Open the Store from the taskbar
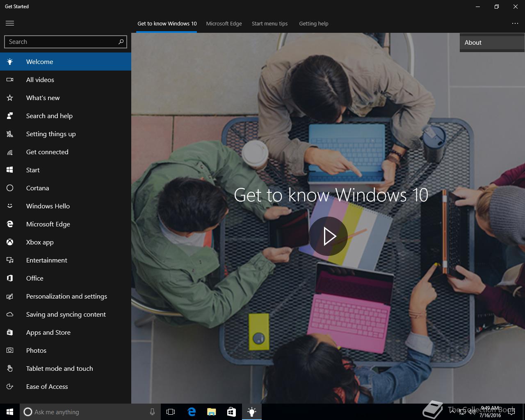This screenshot has width=525, height=420. point(231,412)
